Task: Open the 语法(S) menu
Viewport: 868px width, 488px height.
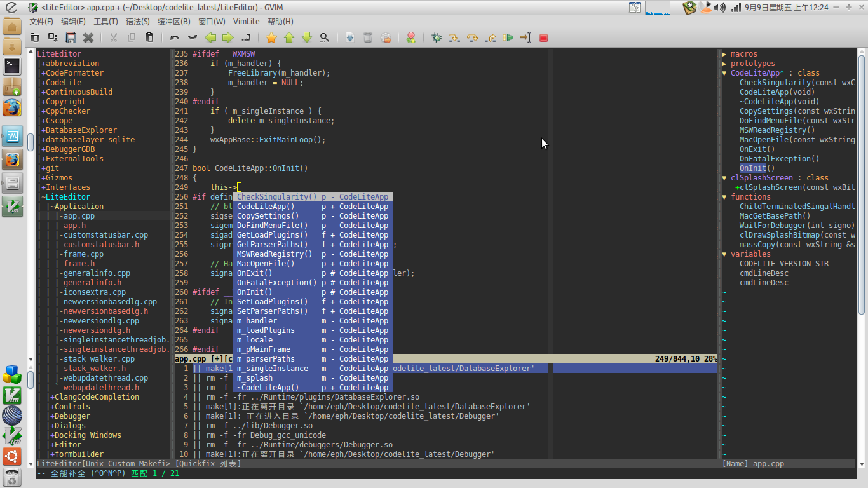Action: click(x=138, y=22)
